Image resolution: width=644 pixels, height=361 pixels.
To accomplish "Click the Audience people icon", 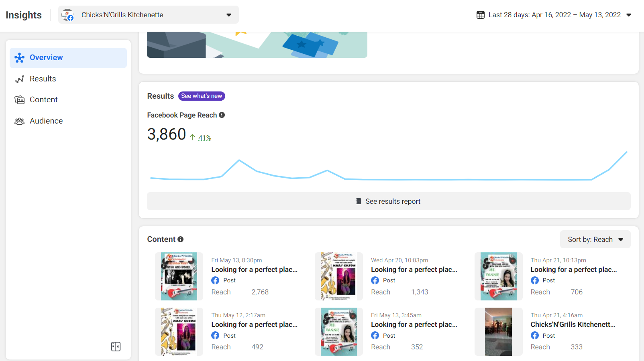I will click(19, 121).
